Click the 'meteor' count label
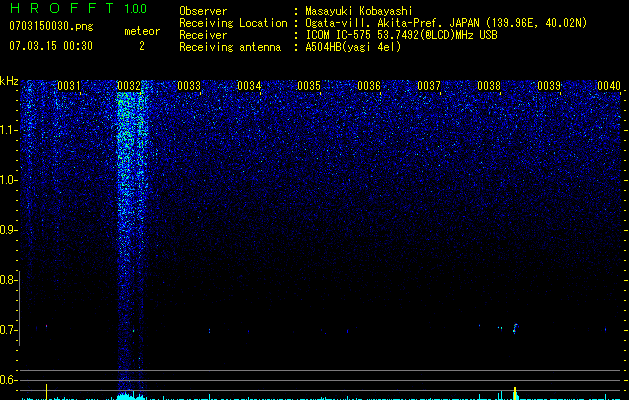The image size is (629, 400). pos(142,31)
